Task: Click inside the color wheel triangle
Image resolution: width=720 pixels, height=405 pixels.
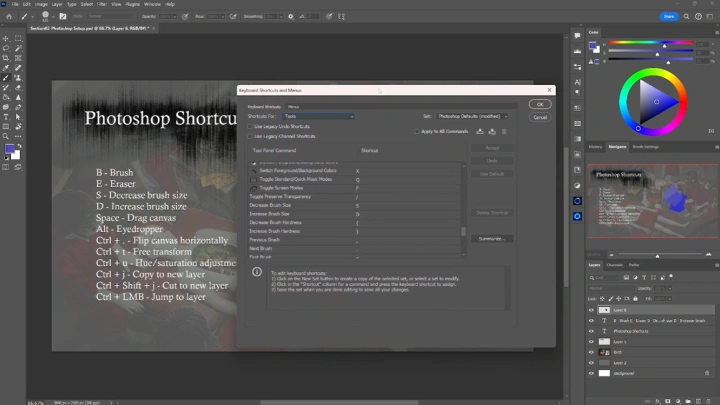Action: (656, 102)
